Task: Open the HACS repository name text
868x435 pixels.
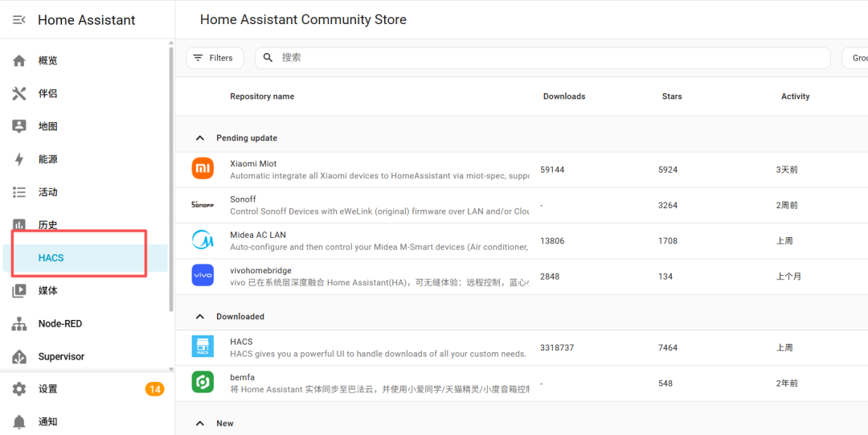Action: [x=241, y=342]
